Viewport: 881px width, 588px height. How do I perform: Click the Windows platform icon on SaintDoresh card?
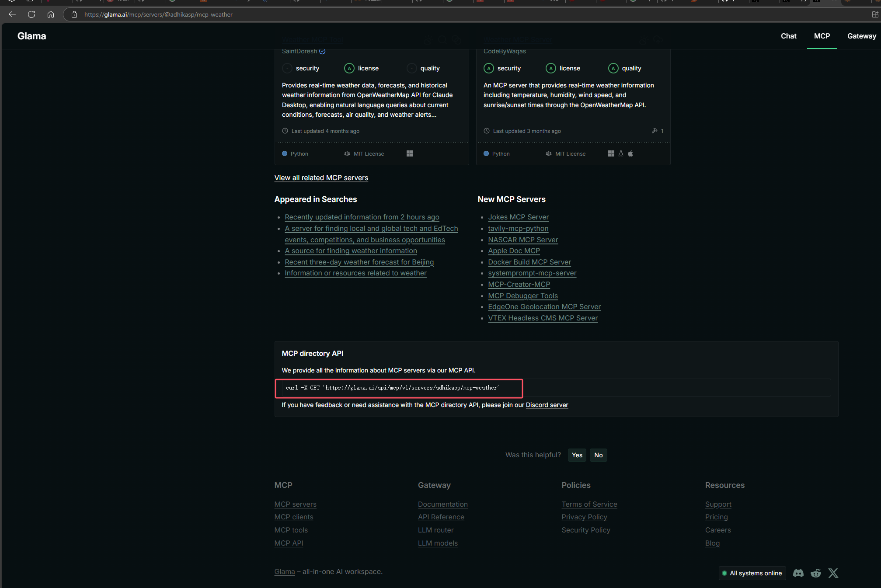pos(410,153)
